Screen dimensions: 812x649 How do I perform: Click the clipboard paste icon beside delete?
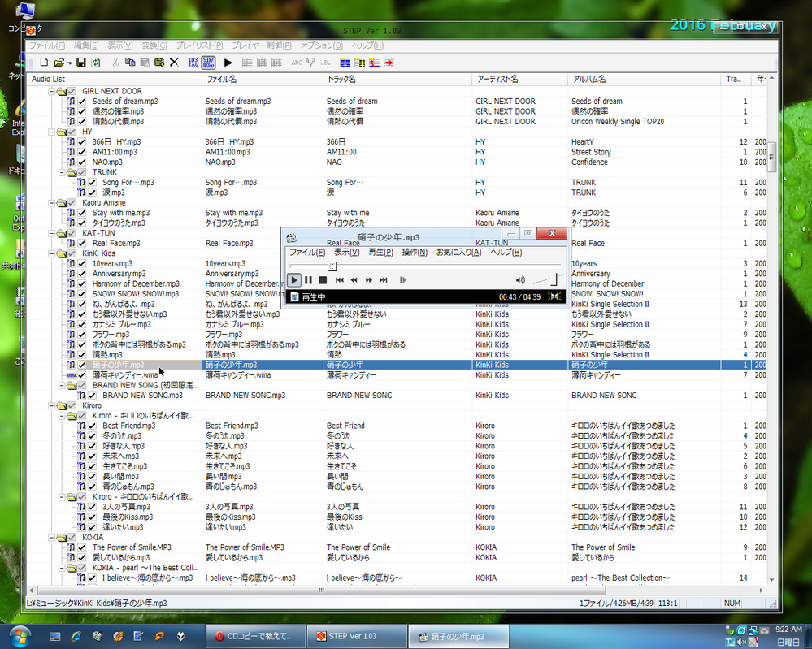click(159, 63)
